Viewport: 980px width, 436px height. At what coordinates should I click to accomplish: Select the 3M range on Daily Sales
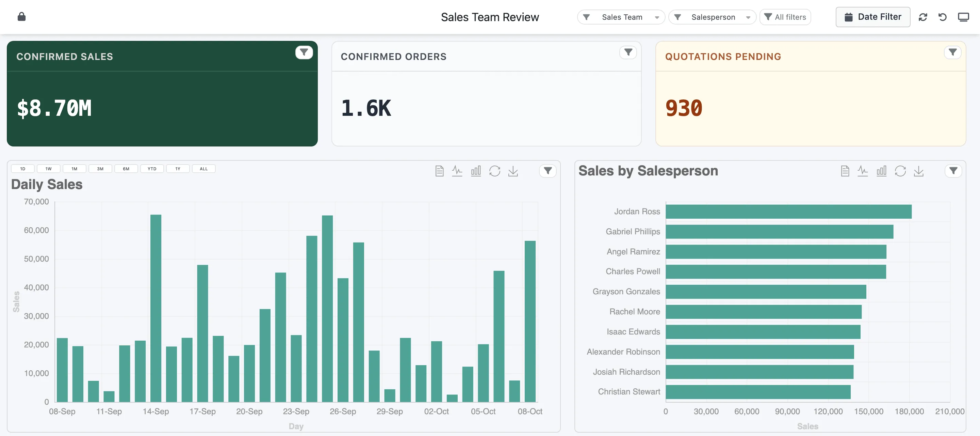click(100, 169)
